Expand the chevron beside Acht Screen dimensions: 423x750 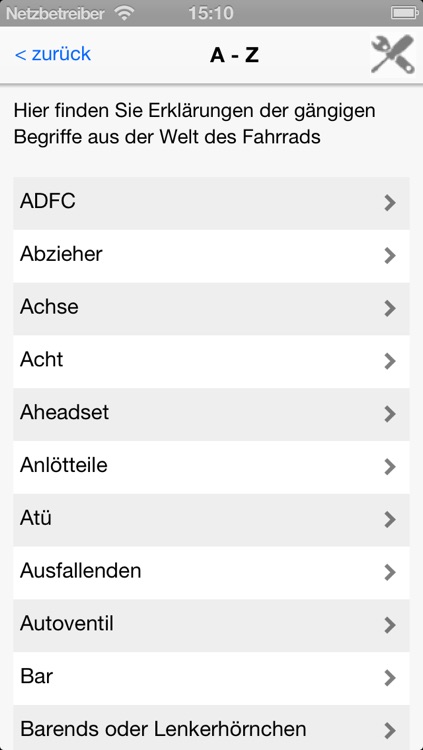pos(390,361)
